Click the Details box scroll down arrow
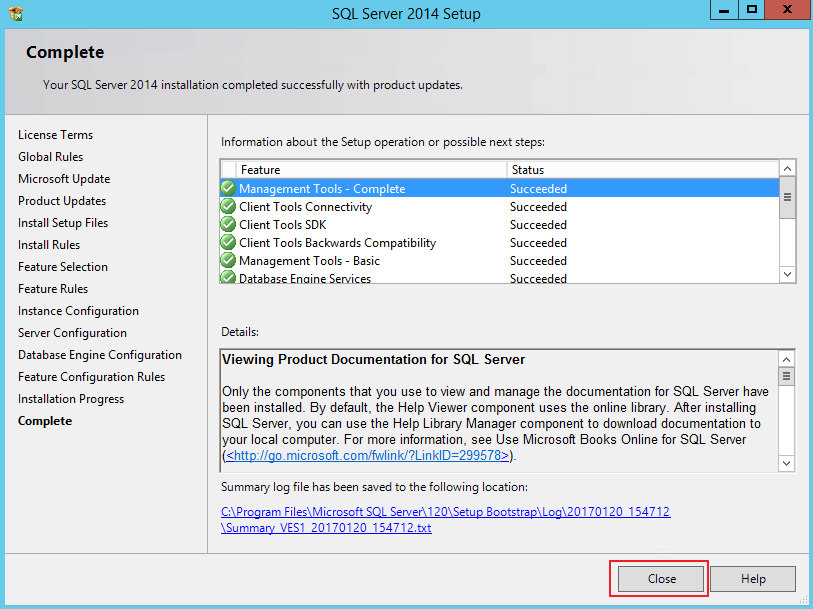 point(787,463)
